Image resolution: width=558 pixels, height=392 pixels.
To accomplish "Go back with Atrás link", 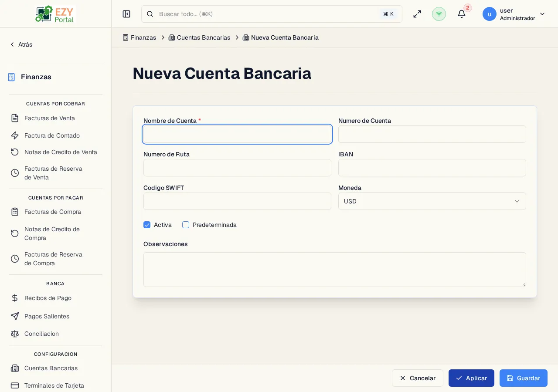I will click(x=21, y=44).
